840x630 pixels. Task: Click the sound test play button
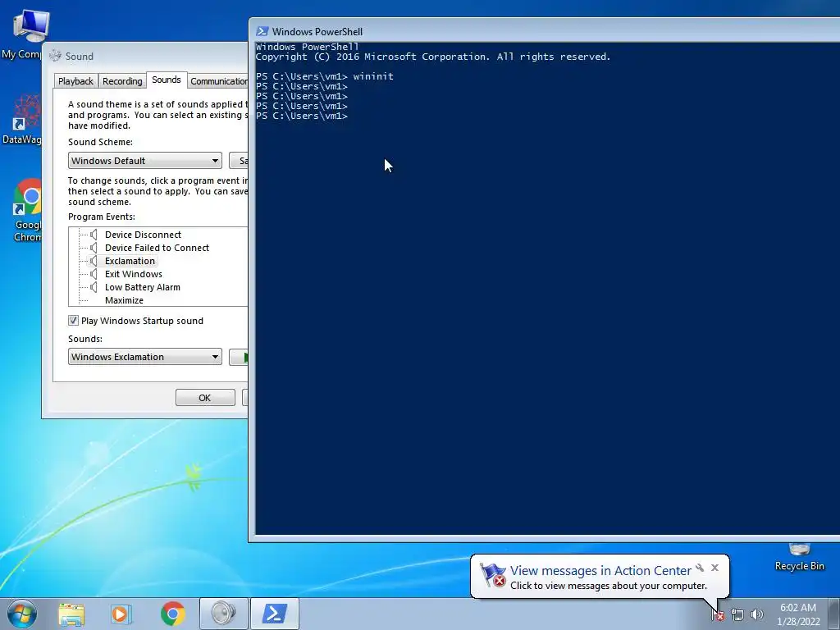[x=239, y=357]
